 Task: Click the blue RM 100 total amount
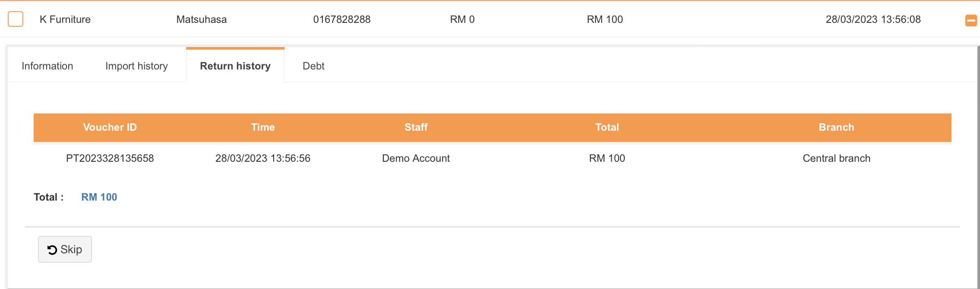pos(99,197)
